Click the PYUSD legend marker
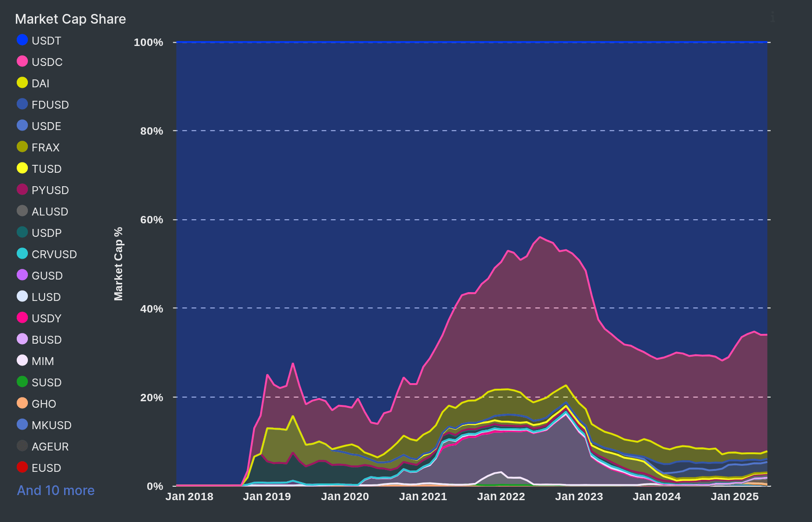The height and width of the screenshot is (522, 812). click(x=22, y=190)
